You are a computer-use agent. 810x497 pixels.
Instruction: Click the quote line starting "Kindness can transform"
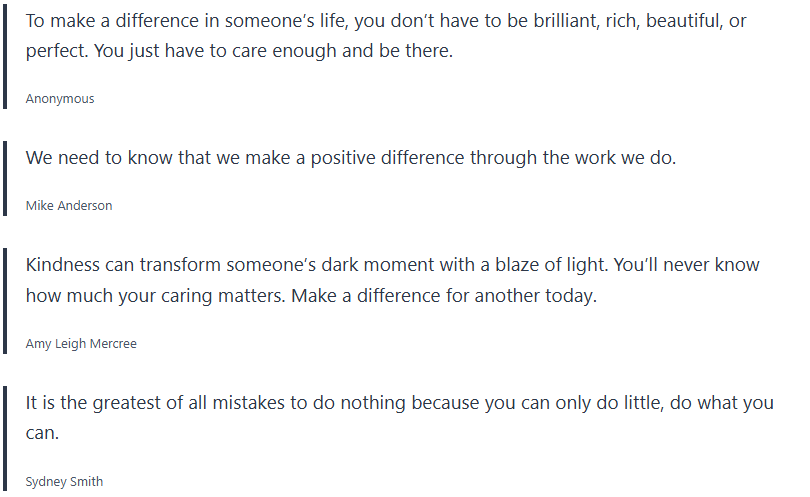(x=392, y=265)
